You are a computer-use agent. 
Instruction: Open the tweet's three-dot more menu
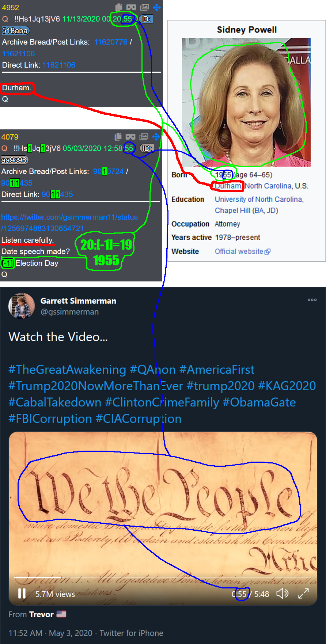coord(312,300)
